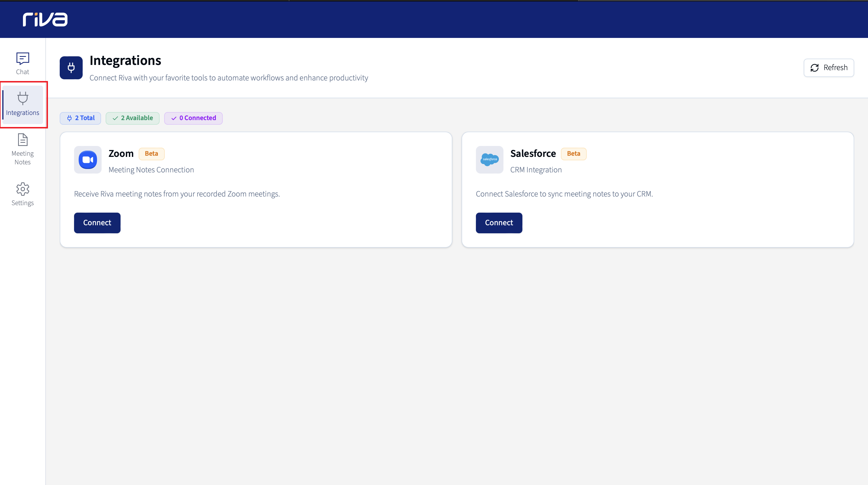The height and width of the screenshot is (485, 868).
Task: Select Integrations in the sidebar
Action: (x=23, y=104)
